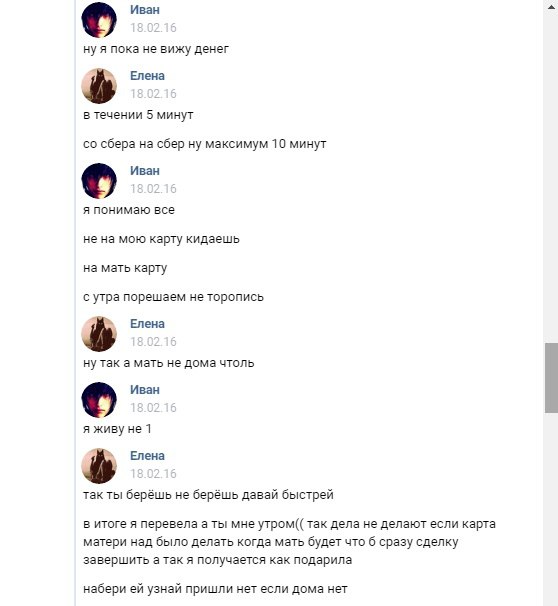Follow the Иван name link above "я живу не 1"
The width and height of the screenshot is (558, 606).
[145, 390]
